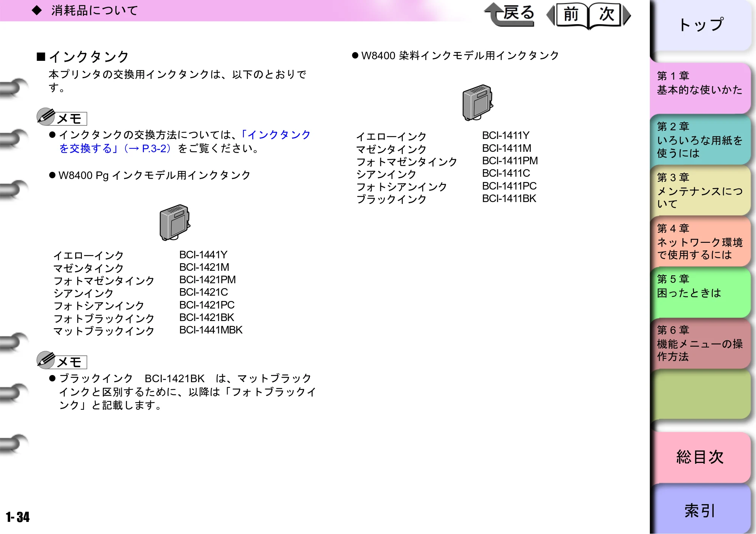756x534 pixels.
Task: Select the text BCI-1441MBK
Action: pos(211,330)
